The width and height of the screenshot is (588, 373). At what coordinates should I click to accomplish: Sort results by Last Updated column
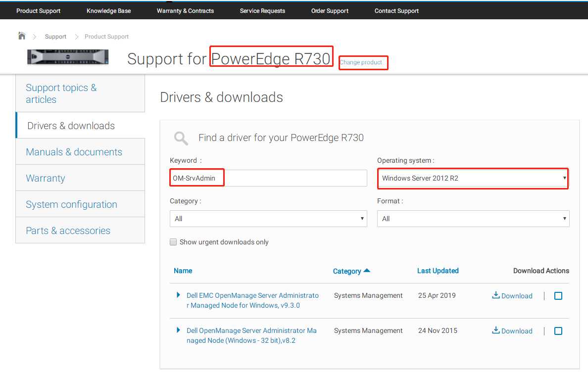[x=438, y=271]
